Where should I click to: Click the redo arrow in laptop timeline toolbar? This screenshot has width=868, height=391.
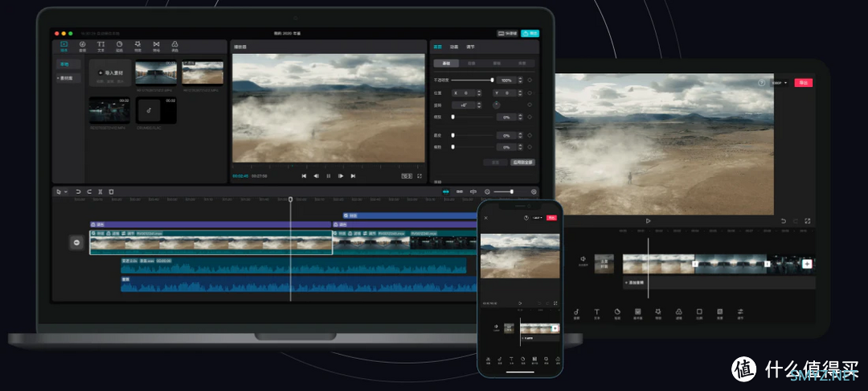(89, 191)
